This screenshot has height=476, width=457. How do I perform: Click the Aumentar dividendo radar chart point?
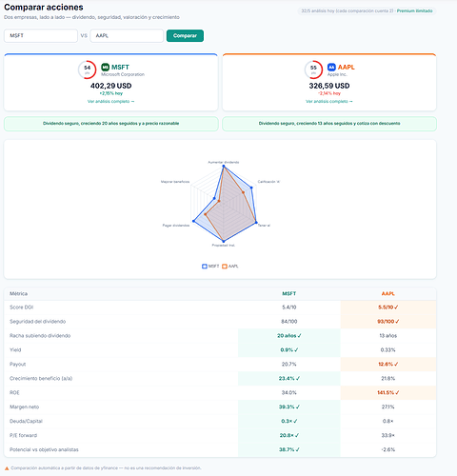(x=224, y=166)
